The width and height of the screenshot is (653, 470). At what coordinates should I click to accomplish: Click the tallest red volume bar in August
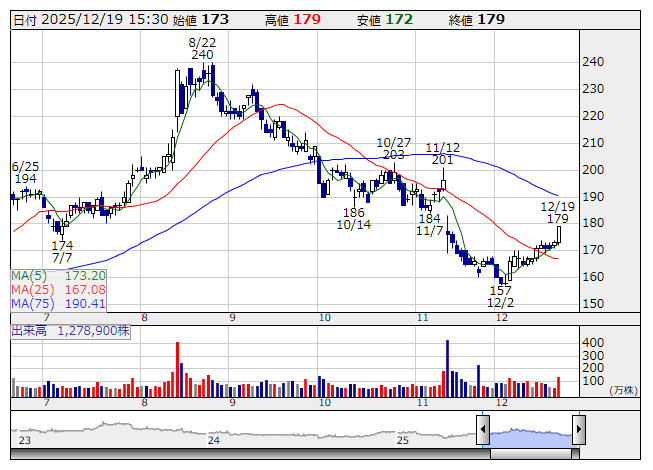[x=177, y=369]
